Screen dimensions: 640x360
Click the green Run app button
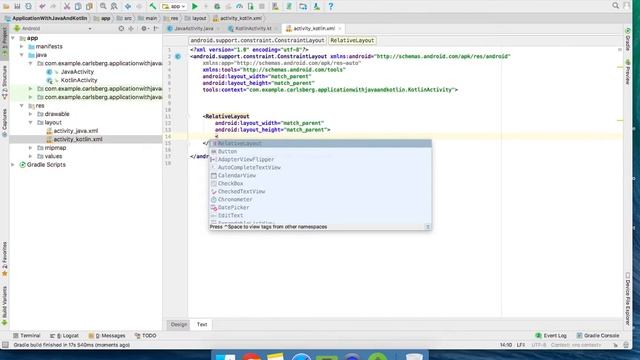(195, 6)
